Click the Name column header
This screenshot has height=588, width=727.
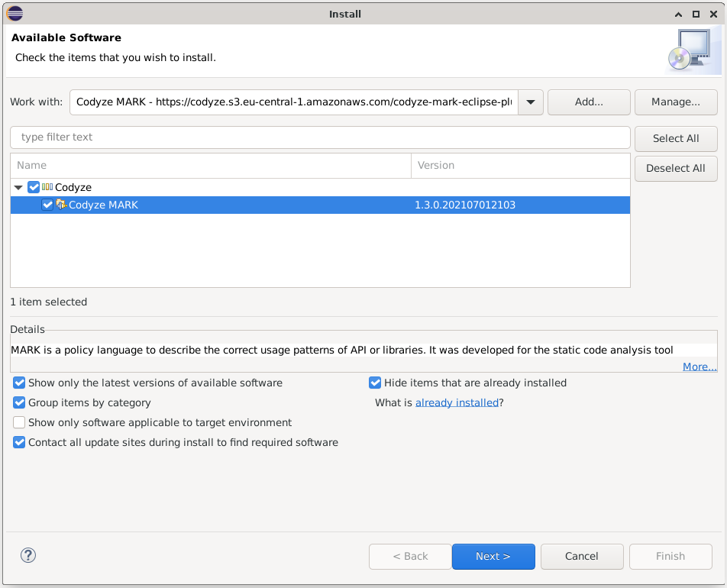coord(210,165)
